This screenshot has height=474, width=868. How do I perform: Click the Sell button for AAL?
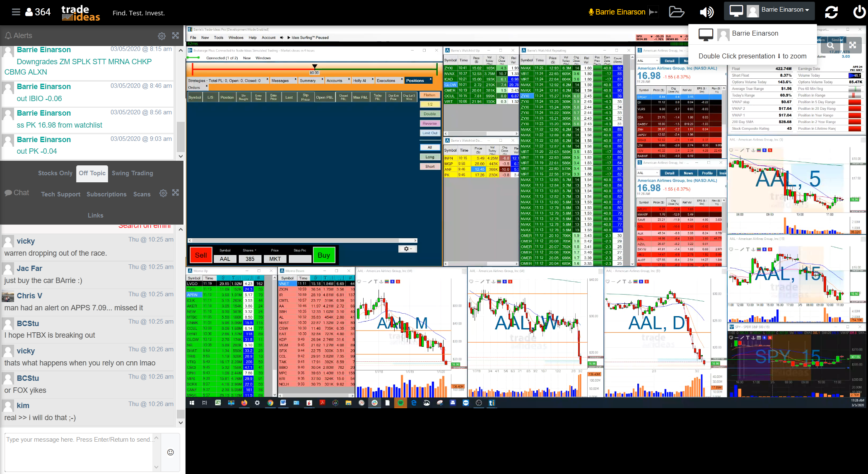pyautogui.click(x=201, y=255)
